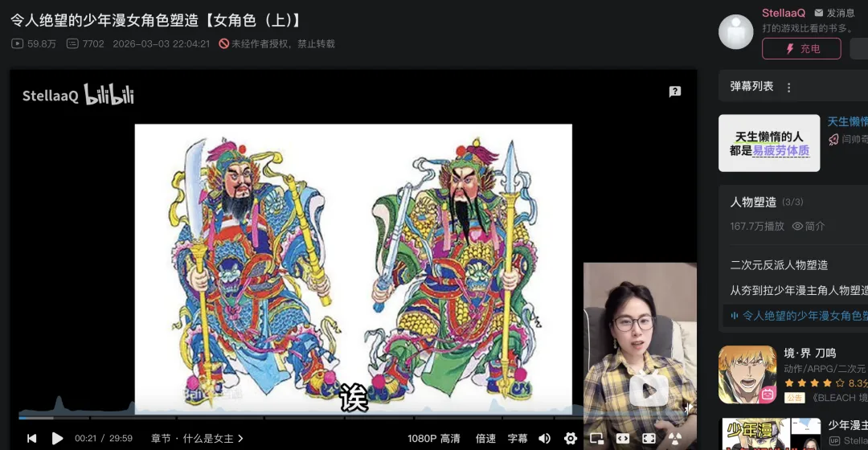The height and width of the screenshot is (450, 868).
Task: Click the no-repost 未经作者授权 notice
Action: 276,43
